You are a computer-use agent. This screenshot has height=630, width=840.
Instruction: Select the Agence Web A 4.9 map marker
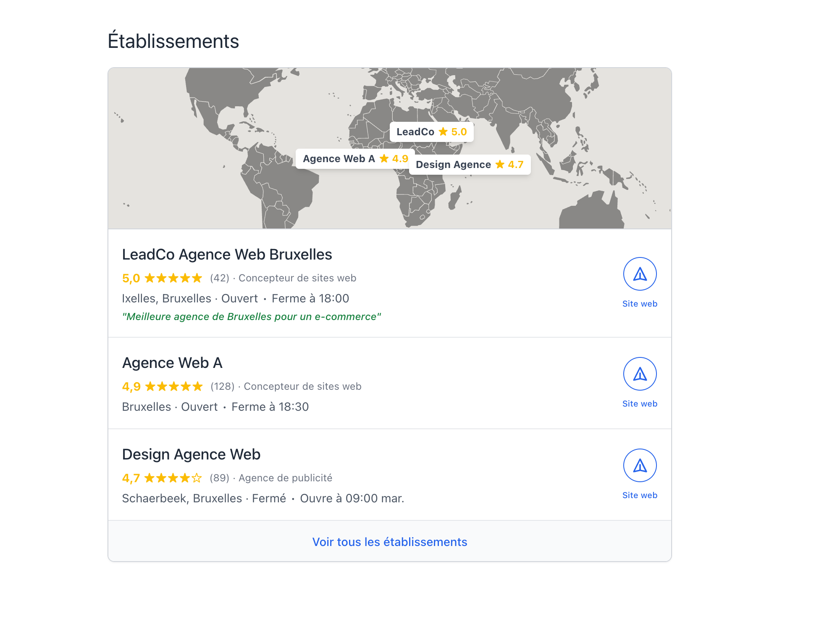355,158
